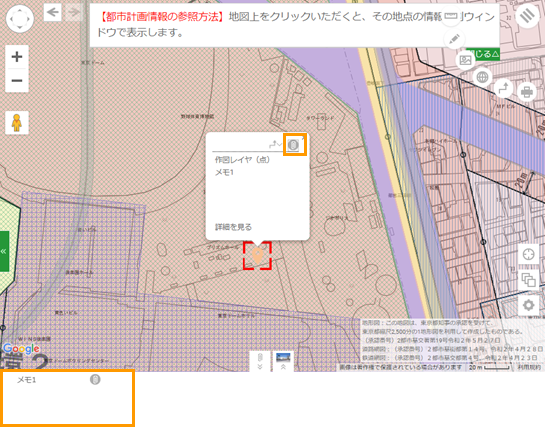Zoom in with the plus button
Viewport: 545px width, 446px height.
(x=17, y=57)
